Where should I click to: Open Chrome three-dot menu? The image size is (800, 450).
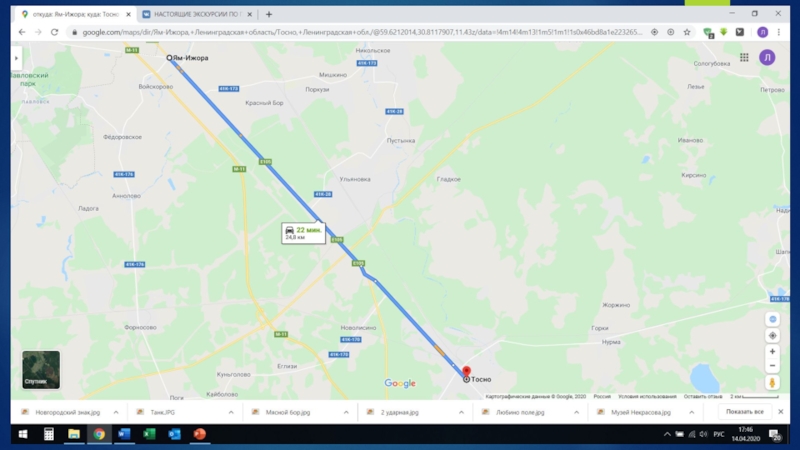click(779, 32)
